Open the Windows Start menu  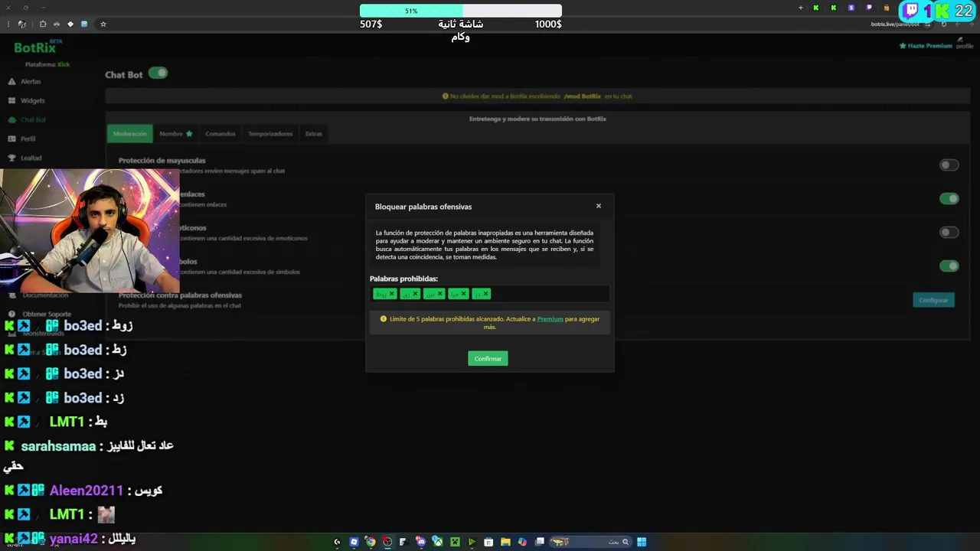tap(642, 542)
